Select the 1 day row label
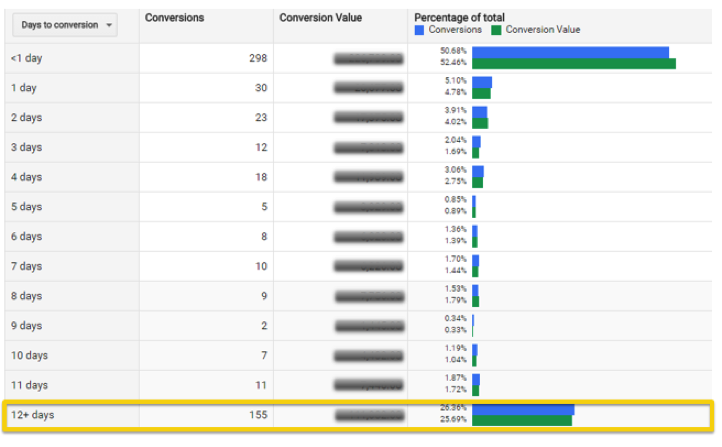722x447 pixels. point(25,88)
